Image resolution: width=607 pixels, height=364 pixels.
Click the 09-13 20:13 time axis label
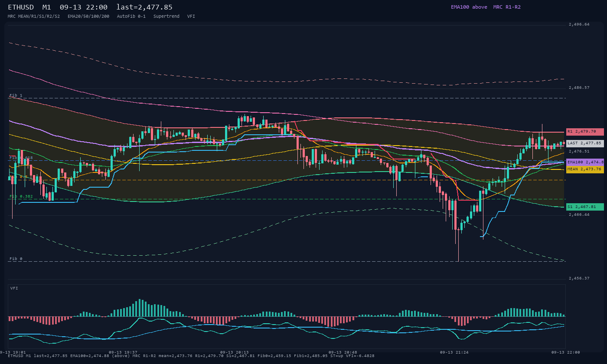[x=235, y=352]
